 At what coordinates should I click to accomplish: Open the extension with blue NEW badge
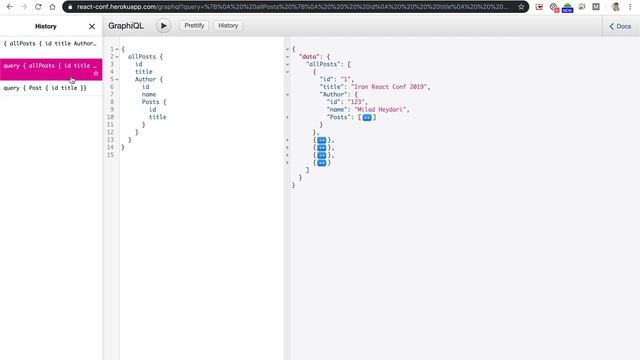[567, 7]
